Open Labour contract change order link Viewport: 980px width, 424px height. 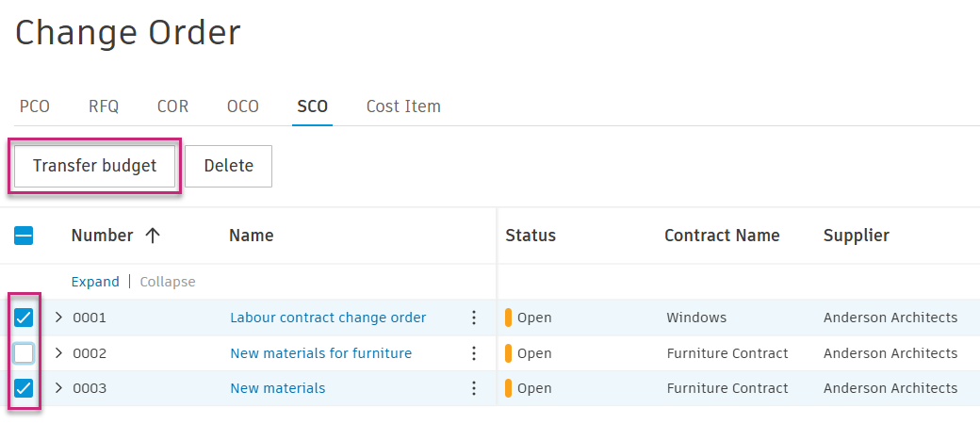pos(328,318)
